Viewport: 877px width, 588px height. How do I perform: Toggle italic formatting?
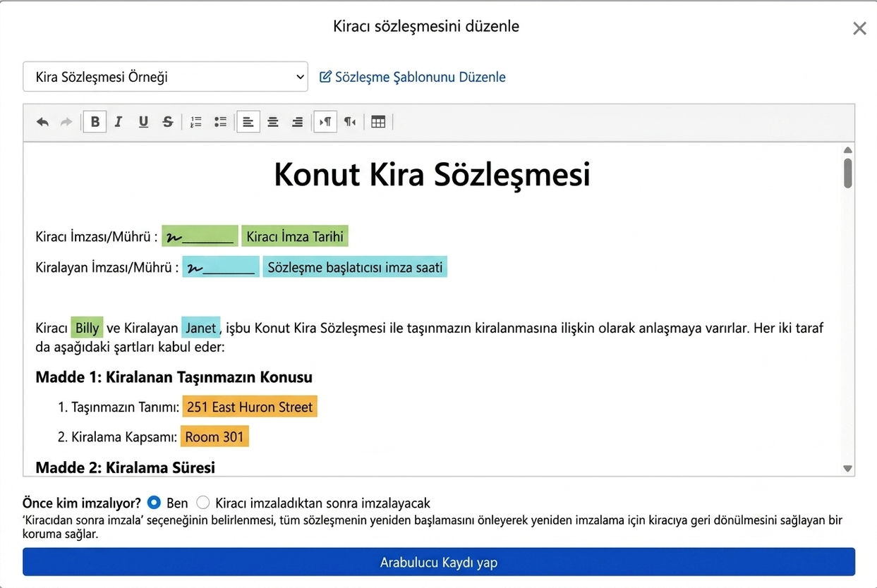tap(119, 122)
